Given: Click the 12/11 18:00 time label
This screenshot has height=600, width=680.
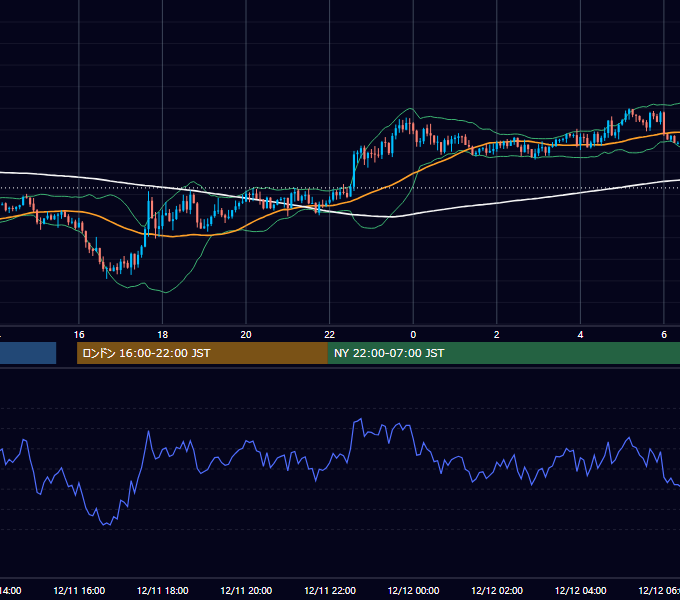Looking at the screenshot, I should pos(163,590).
